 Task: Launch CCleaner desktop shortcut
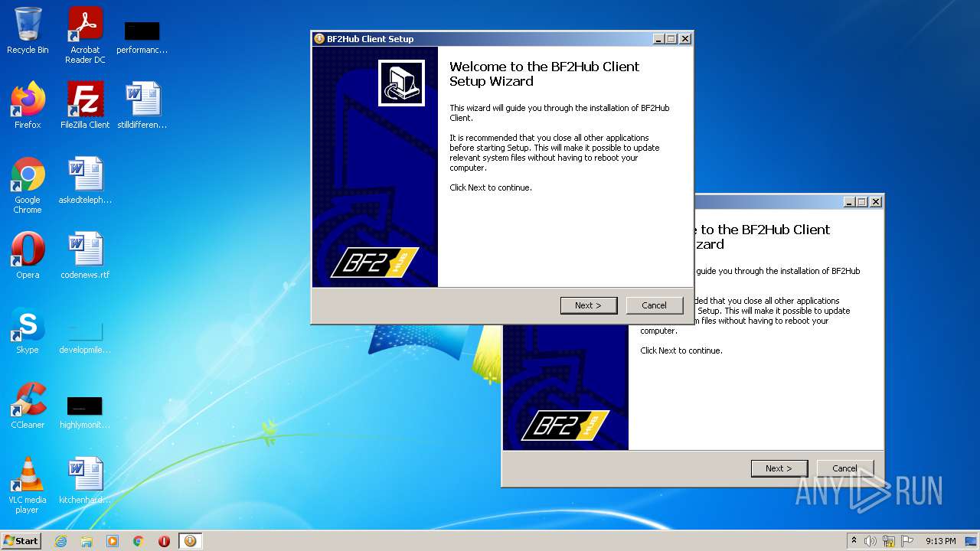tap(28, 406)
